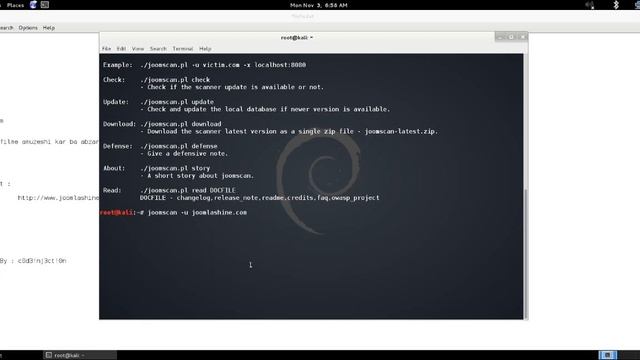The width and height of the screenshot is (640, 360).
Task: Select the active workspace in the workspace switcher
Action: coord(607,355)
